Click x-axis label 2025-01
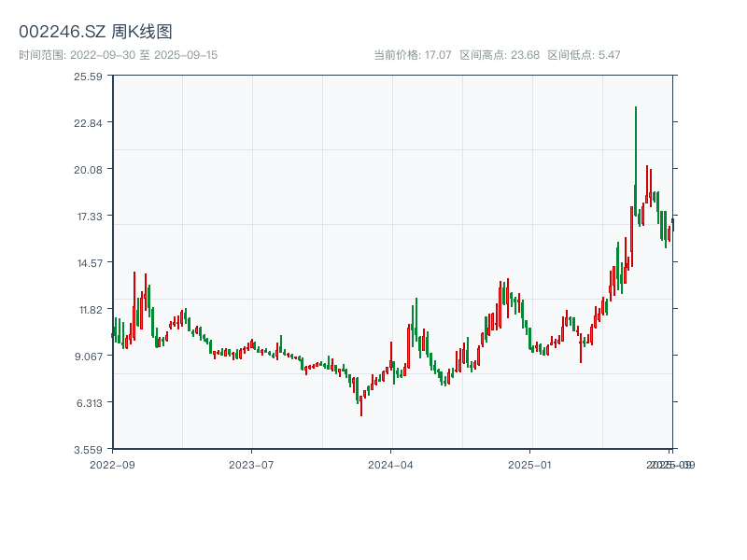 point(529,465)
